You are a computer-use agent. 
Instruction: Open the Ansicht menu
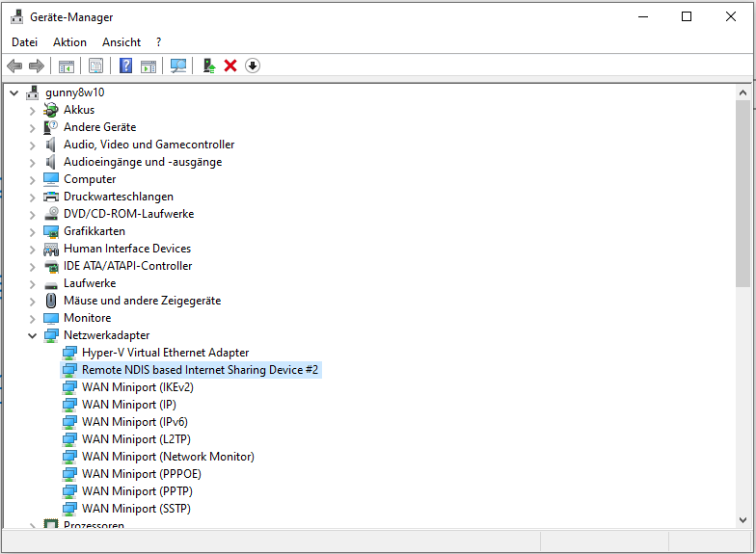(x=121, y=42)
